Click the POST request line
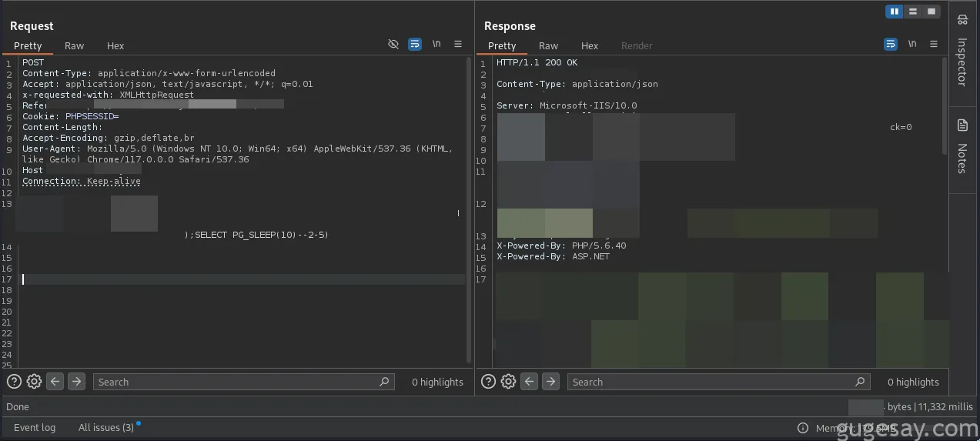 click(33, 62)
